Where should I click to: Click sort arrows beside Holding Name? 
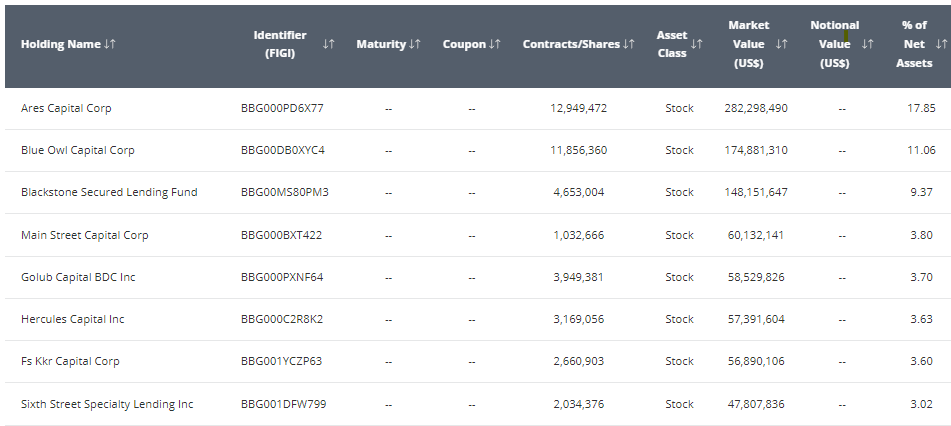tap(110, 45)
